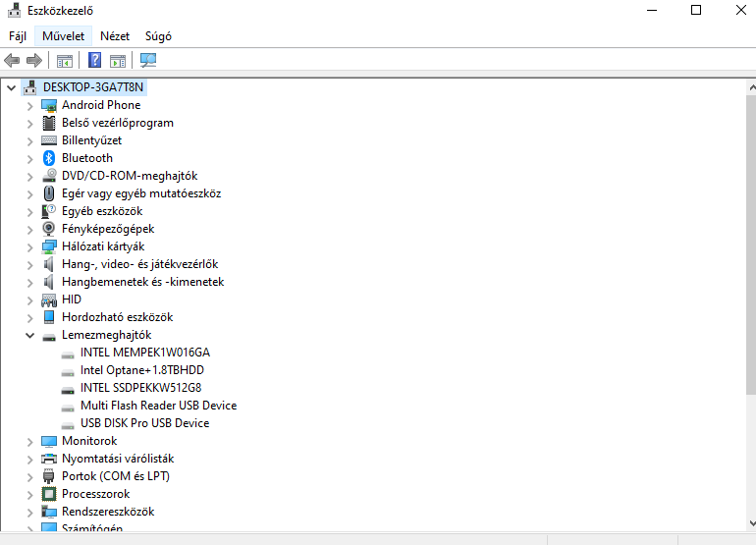Click the DVD/CD-ROM drive icon
Screen dimensions: 756x545
[49, 176]
